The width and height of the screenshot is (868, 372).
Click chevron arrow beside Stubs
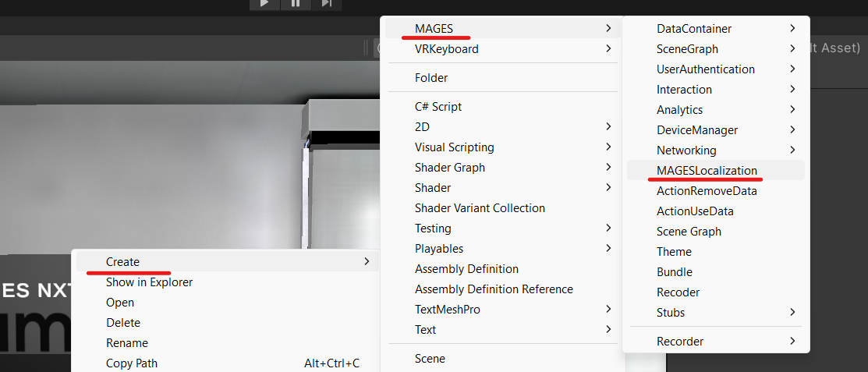pyautogui.click(x=792, y=312)
